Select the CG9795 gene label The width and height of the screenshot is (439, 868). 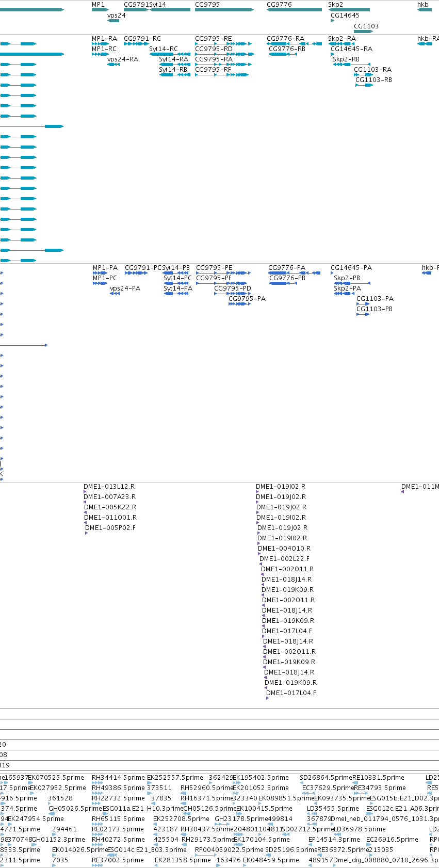[207, 5]
